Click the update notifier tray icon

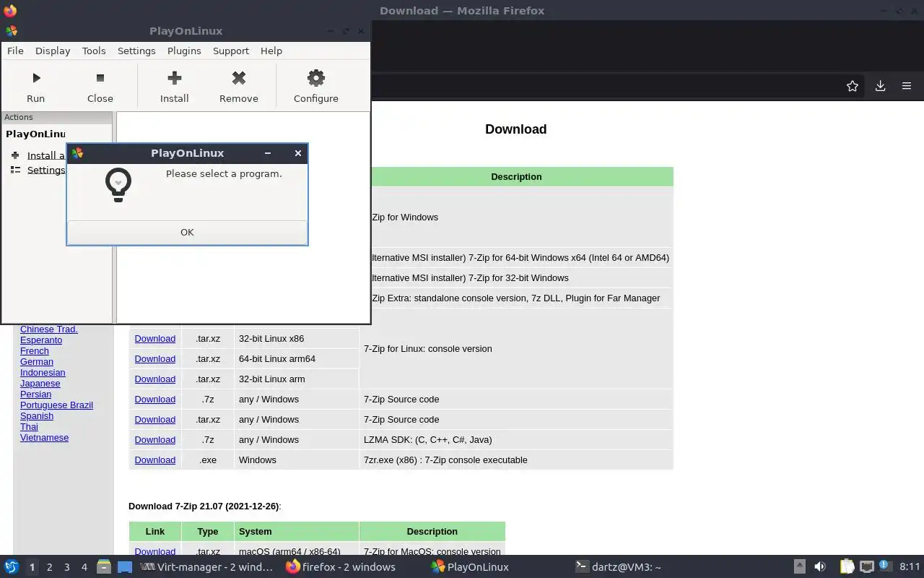coord(884,566)
